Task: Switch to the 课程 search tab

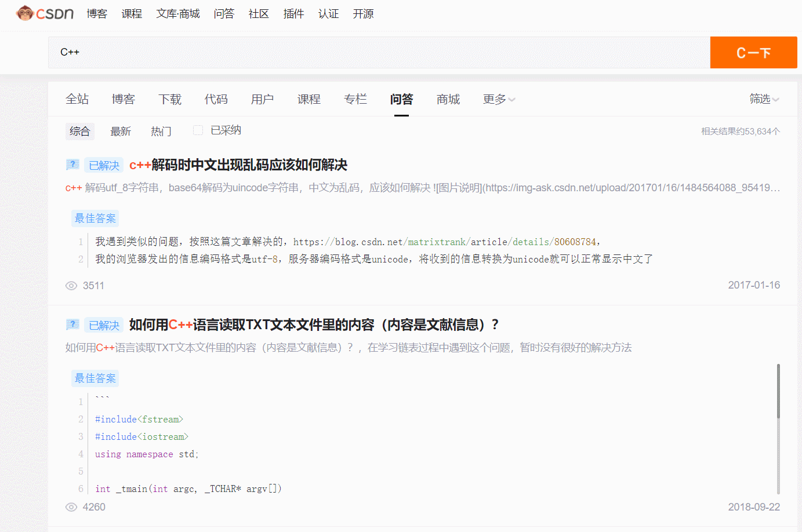Action: tap(309, 99)
